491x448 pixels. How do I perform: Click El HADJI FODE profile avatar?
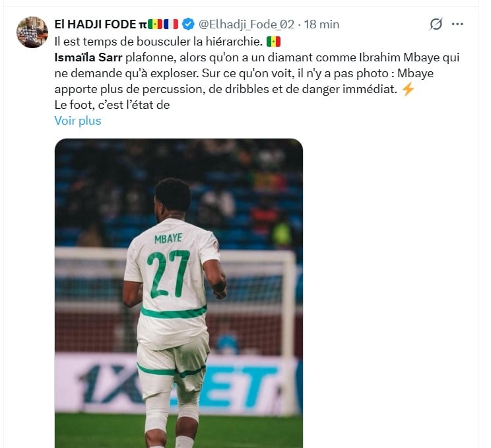(x=32, y=32)
